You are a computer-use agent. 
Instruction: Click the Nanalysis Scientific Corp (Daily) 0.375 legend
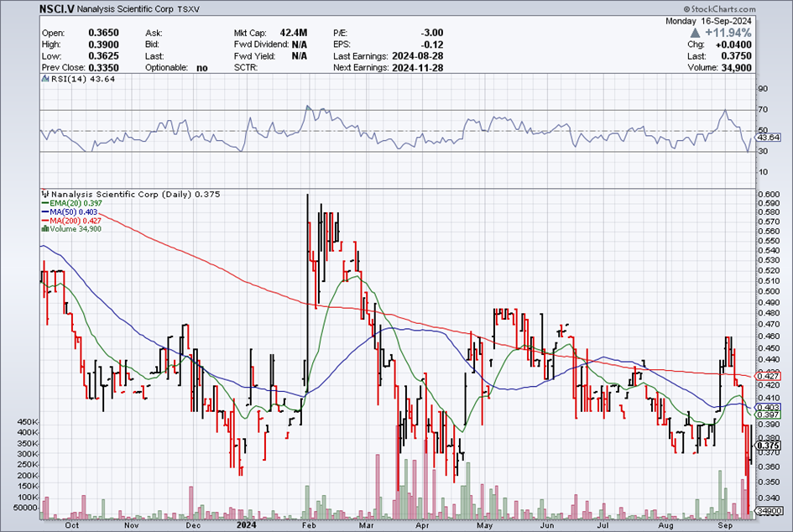pos(136,194)
